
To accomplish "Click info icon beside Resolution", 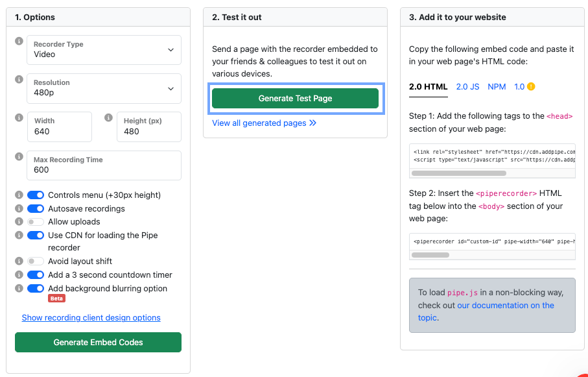I will [19, 79].
